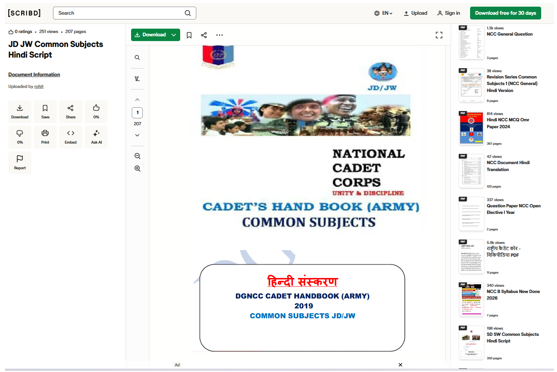Click the thumbs down icon in left panel
The image size is (557, 372).
(20, 137)
